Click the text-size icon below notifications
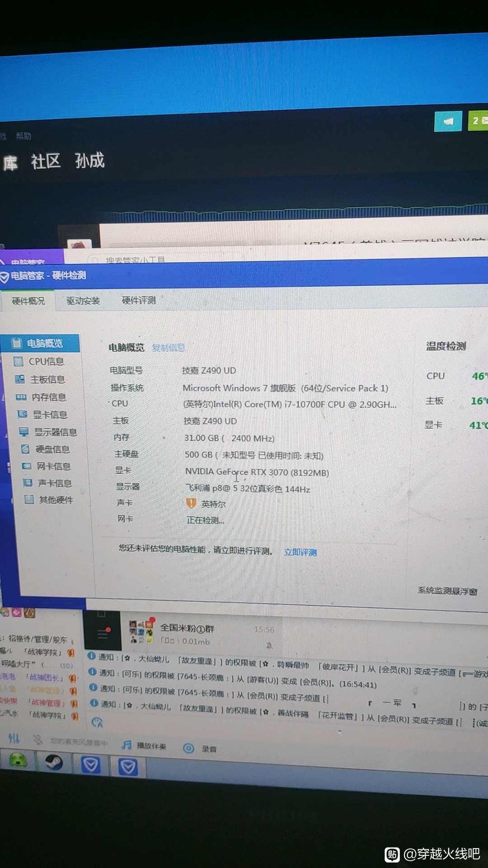The height and width of the screenshot is (868, 488). pos(97,722)
